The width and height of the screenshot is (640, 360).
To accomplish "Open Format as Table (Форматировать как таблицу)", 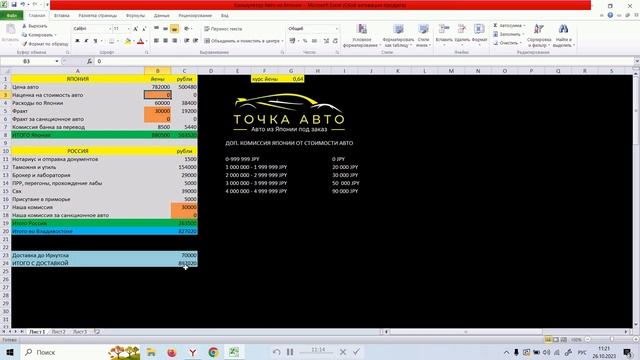I will point(398,36).
